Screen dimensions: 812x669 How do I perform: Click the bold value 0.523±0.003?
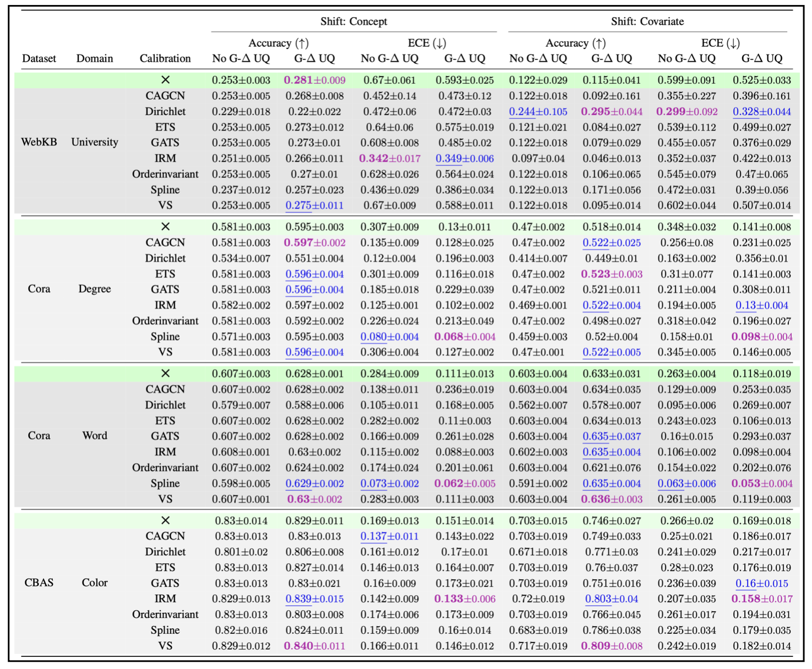[612, 274]
